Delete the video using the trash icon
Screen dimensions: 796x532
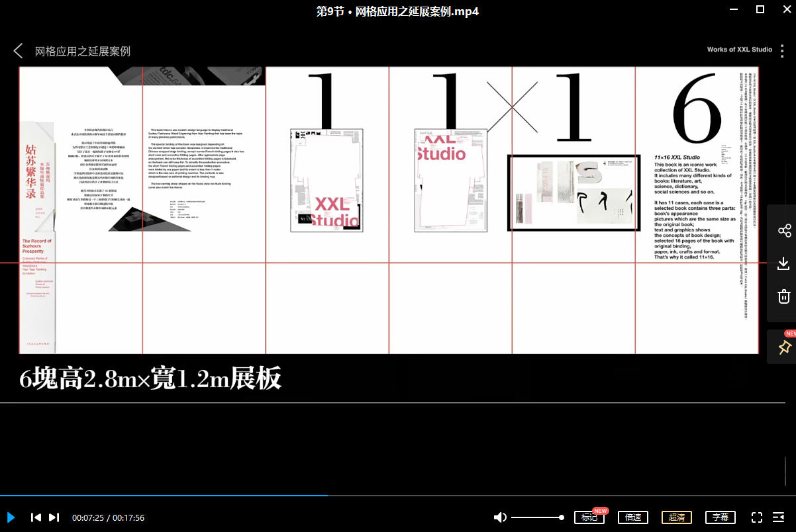tap(784, 296)
